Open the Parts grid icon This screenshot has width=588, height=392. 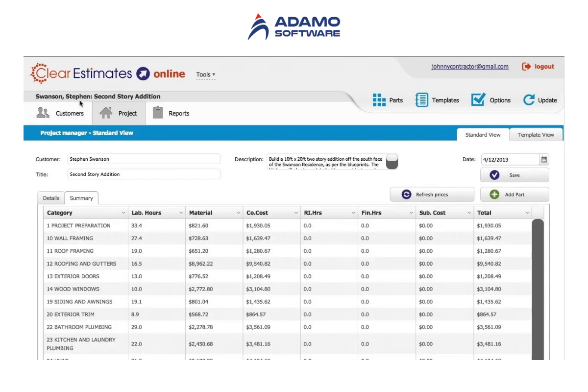pyautogui.click(x=379, y=100)
